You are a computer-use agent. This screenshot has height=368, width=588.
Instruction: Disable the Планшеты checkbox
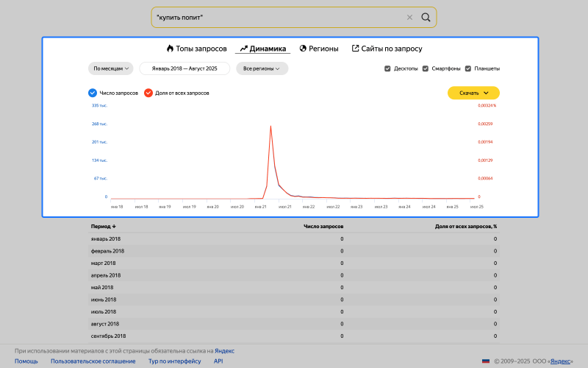pyautogui.click(x=468, y=68)
